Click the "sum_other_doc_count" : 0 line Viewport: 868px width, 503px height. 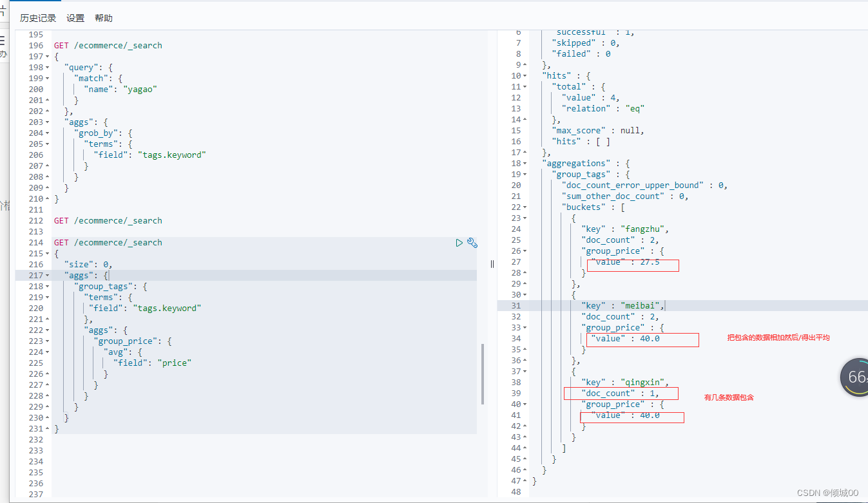[x=625, y=196]
